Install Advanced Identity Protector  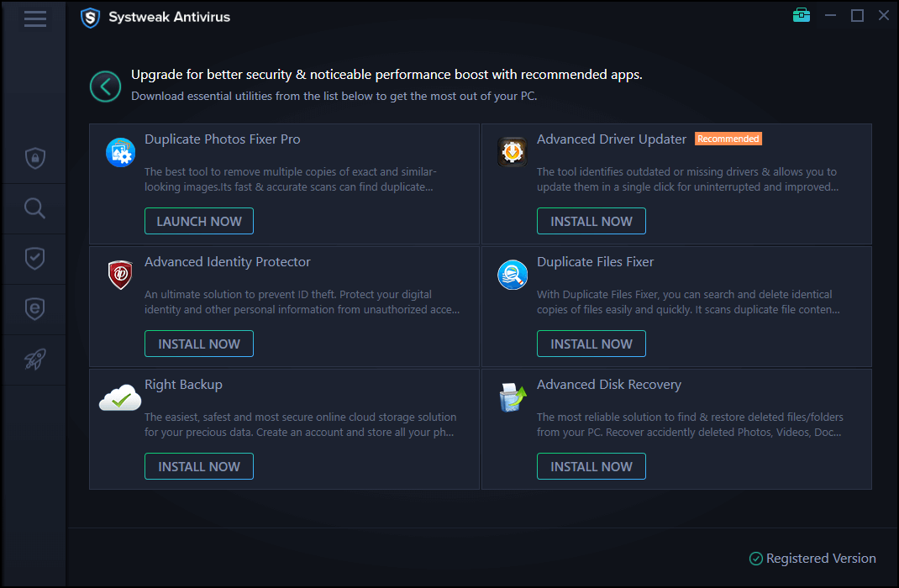coord(199,344)
